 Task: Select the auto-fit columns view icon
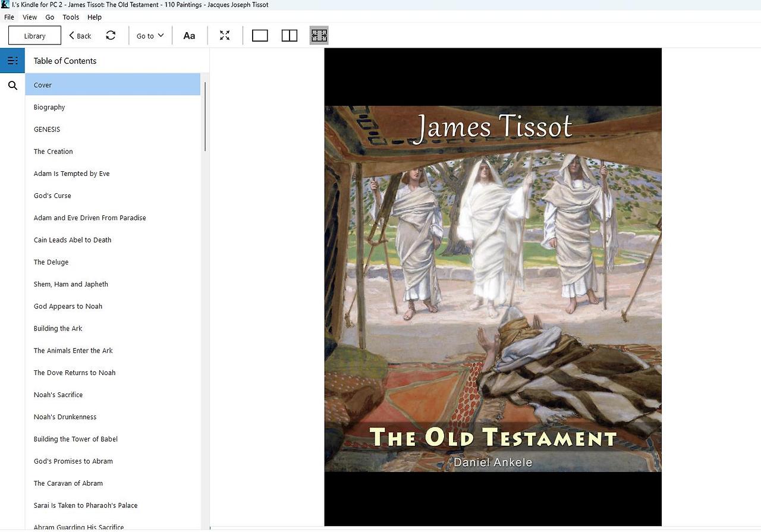[319, 36]
